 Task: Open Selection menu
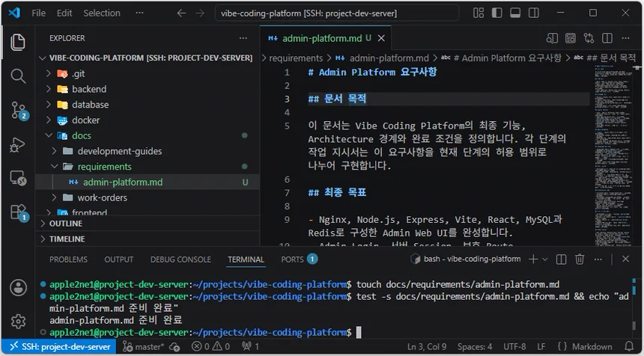tap(102, 13)
